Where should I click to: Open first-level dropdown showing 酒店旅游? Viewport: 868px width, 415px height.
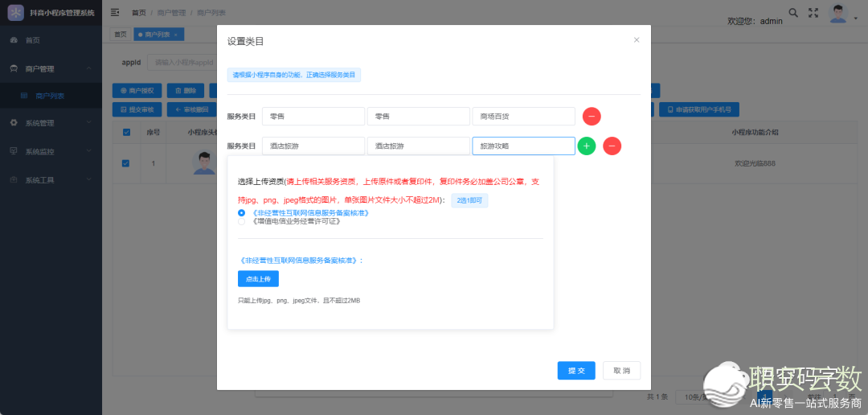coord(313,146)
